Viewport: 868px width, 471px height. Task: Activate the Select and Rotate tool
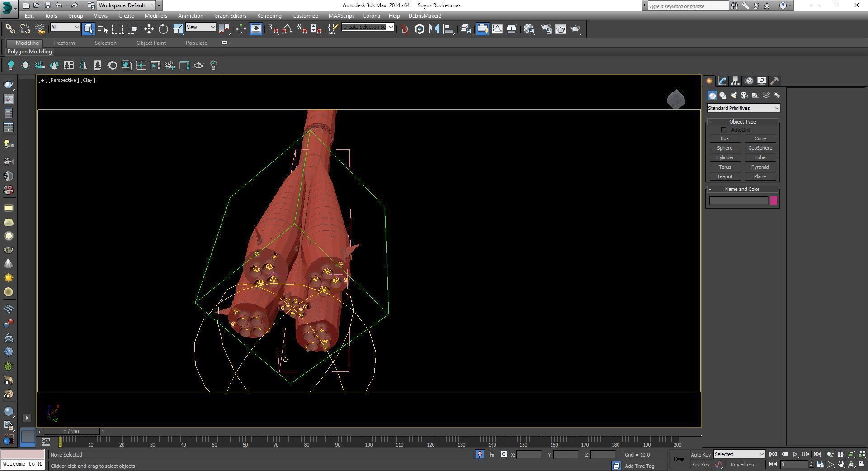[163, 29]
